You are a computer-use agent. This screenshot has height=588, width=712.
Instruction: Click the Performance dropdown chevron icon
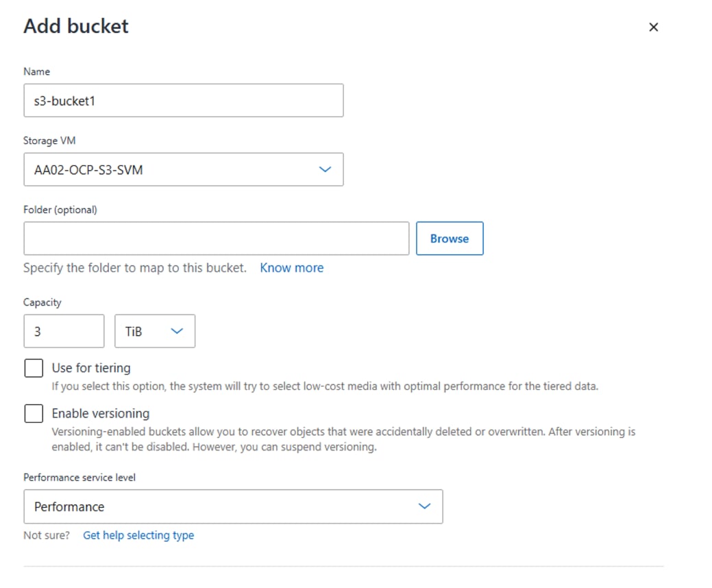pyautogui.click(x=424, y=506)
